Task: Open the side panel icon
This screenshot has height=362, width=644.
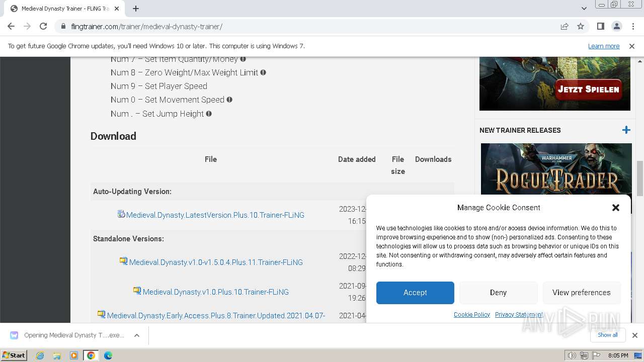Action: [600, 26]
